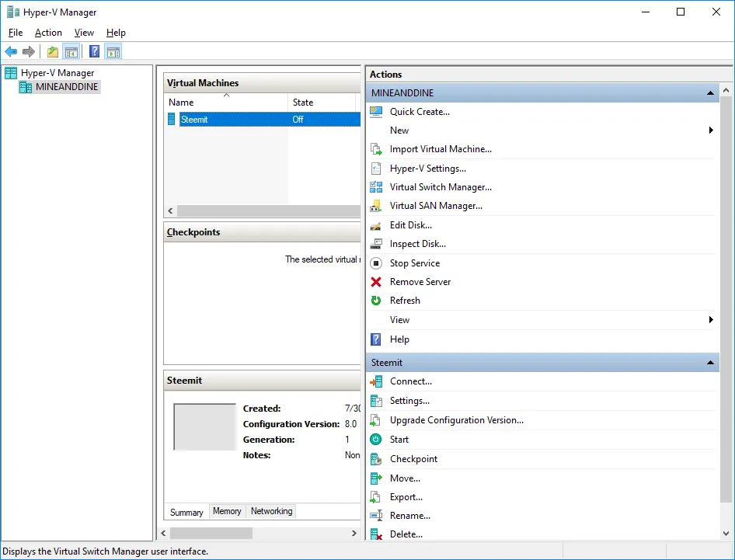Click the green Start power icon
This screenshot has width=735, height=560.
[376, 440]
